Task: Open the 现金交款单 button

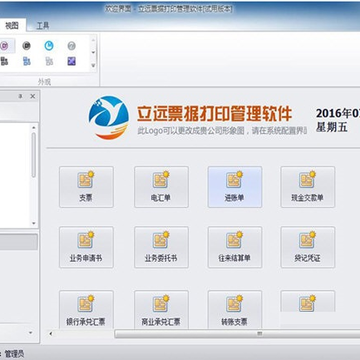Action: [308, 187]
